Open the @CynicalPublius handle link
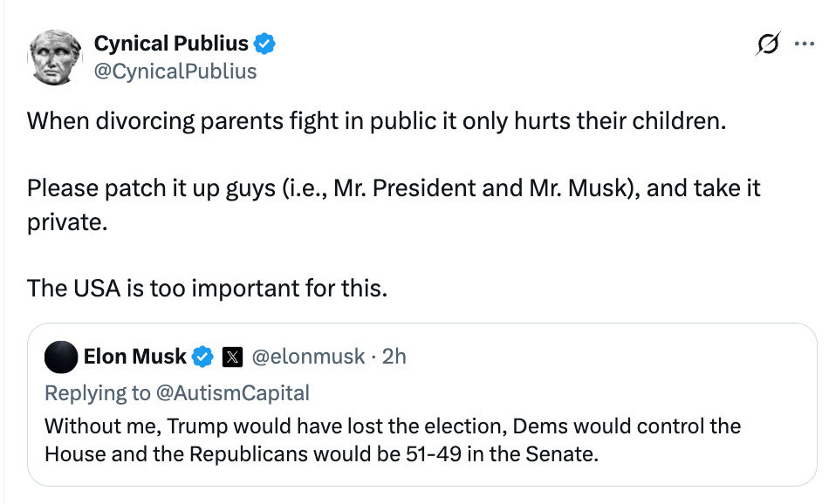This screenshot has width=829, height=504. [x=175, y=72]
